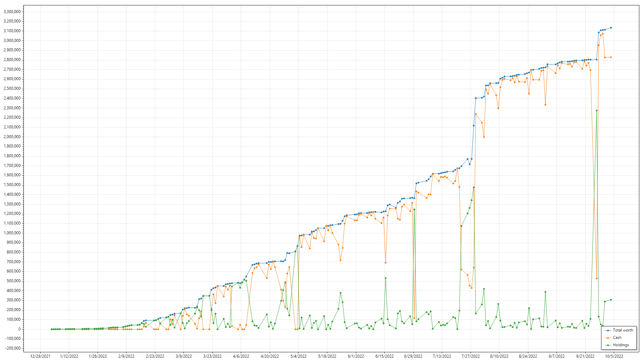Click the blue Total worth legend marker
Viewport: 644px width, 362px height.
(x=608, y=330)
